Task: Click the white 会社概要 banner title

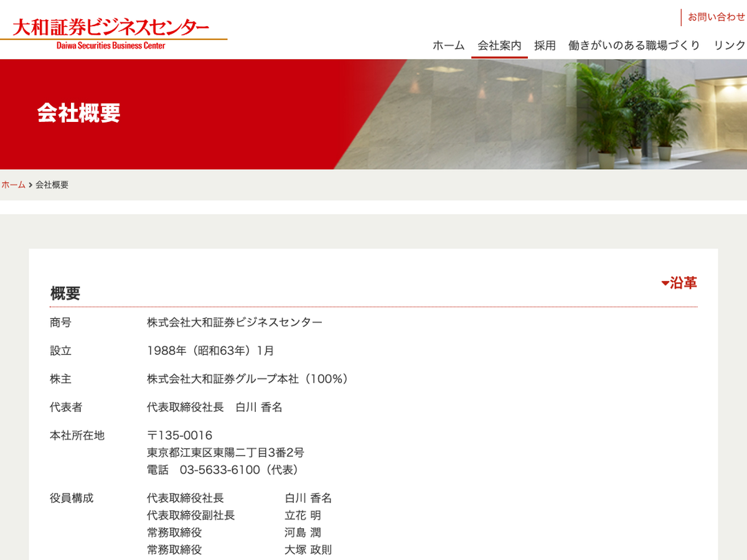Action: (78, 113)
